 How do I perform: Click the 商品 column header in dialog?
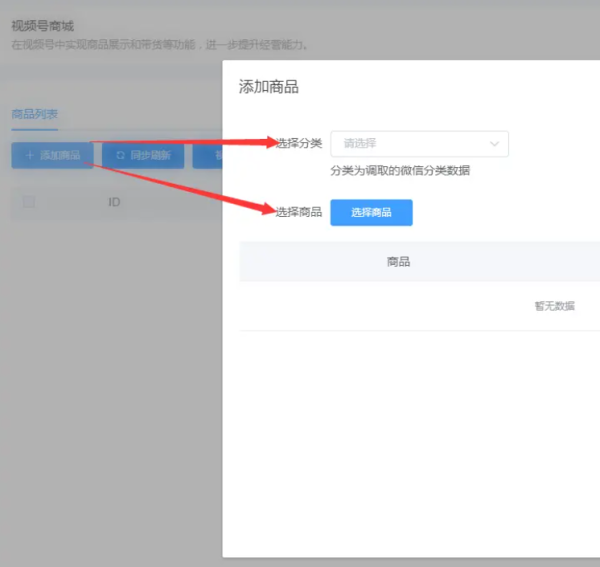click(398, 262)
